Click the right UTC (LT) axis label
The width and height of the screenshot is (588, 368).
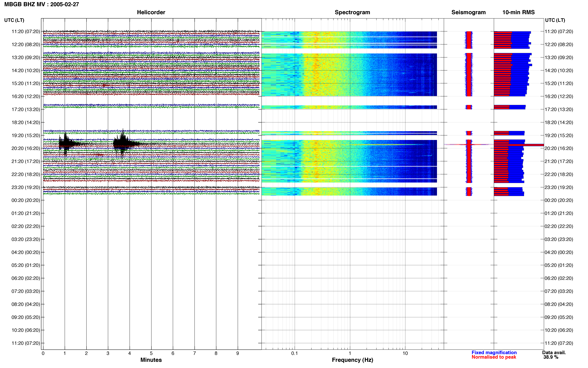tap(555, 20)
